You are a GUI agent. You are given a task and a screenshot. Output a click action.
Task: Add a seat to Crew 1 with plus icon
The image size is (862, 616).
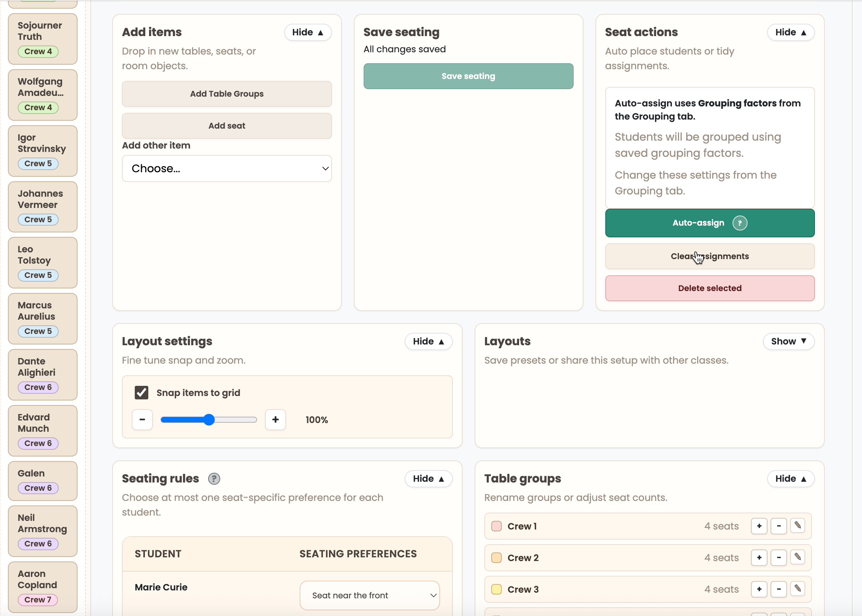(759, 526)
